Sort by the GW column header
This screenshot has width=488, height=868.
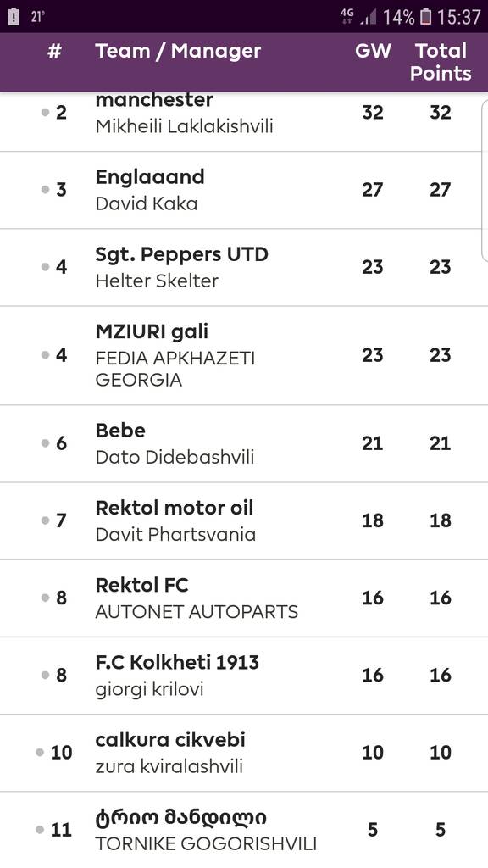coord(373,51)
